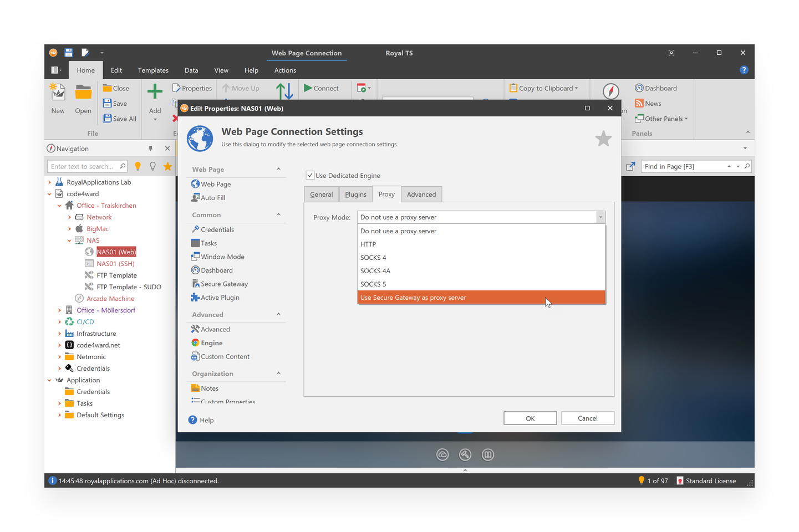
Task: Open the Templates ribbon tab
Action: (x=153, y=70)
